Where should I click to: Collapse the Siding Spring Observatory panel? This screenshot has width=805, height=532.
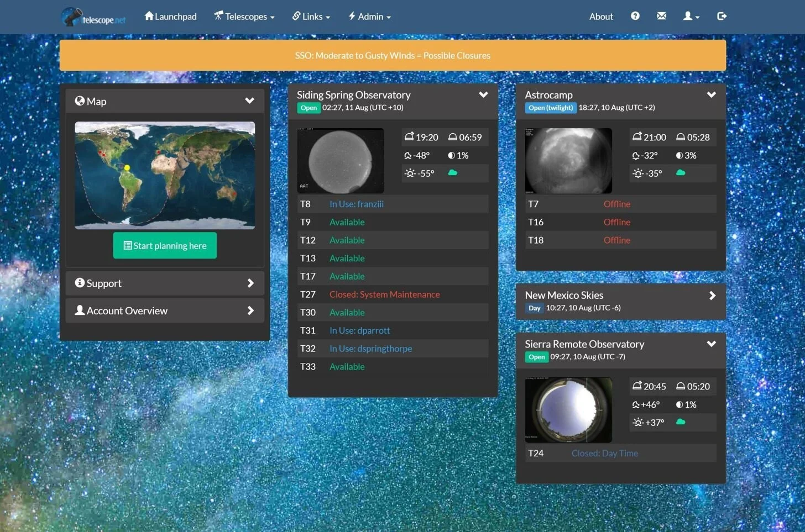(x=483, y=94)
